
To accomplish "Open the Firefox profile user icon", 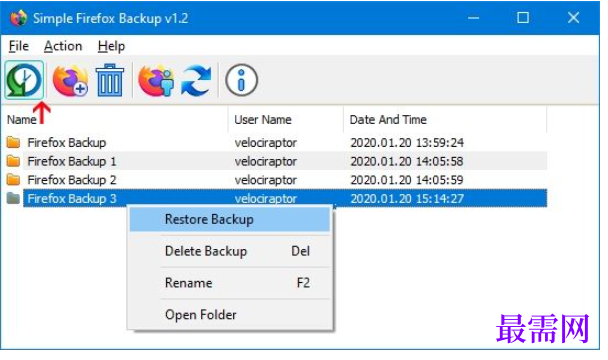I will point(156,80).
